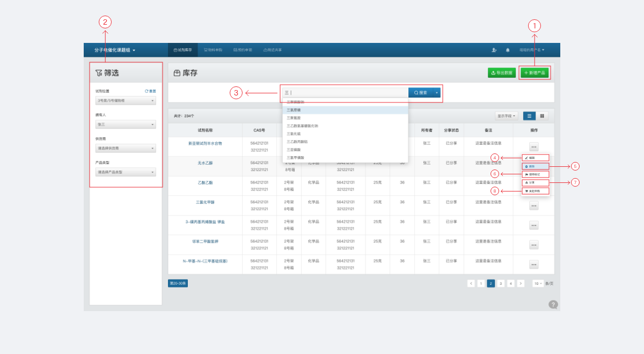Open the 显示字段 columns dropdown

507,115
